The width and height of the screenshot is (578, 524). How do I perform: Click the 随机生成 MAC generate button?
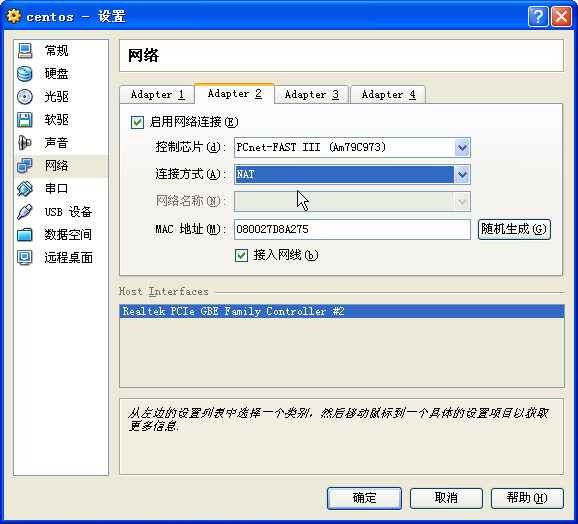click(514, 230)
